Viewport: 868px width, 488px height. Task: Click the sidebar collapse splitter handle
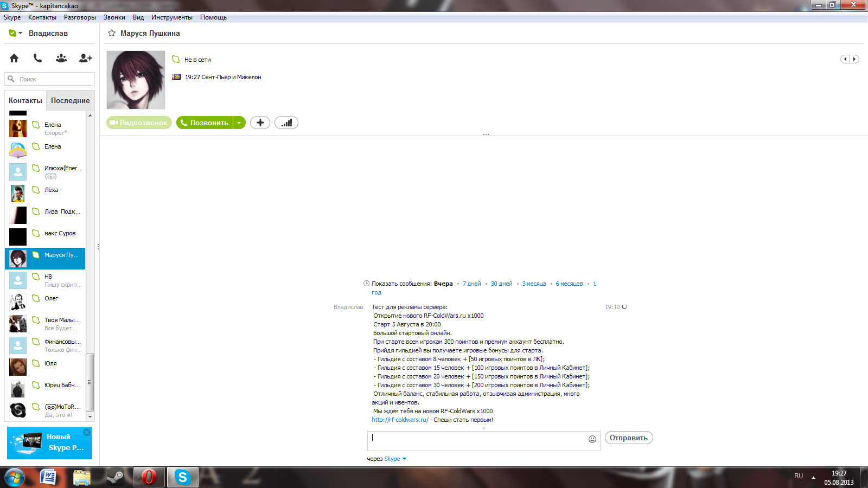pyautogui.click(x=98, y=247)
